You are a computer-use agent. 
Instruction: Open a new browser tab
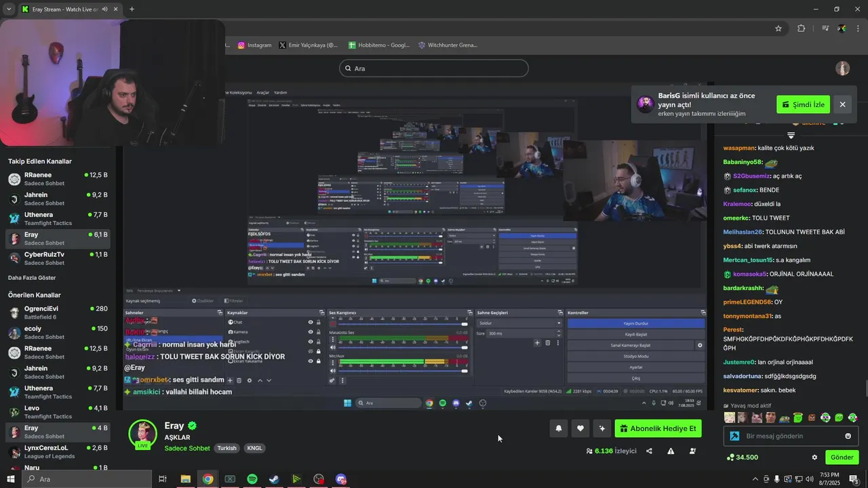tap(132, 9)
